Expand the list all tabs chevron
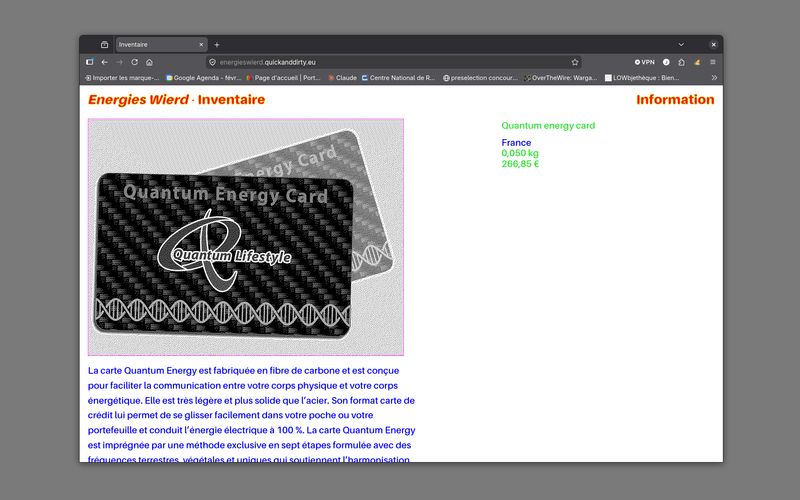This screenshot has height=500, width=800. coord(681,45)
